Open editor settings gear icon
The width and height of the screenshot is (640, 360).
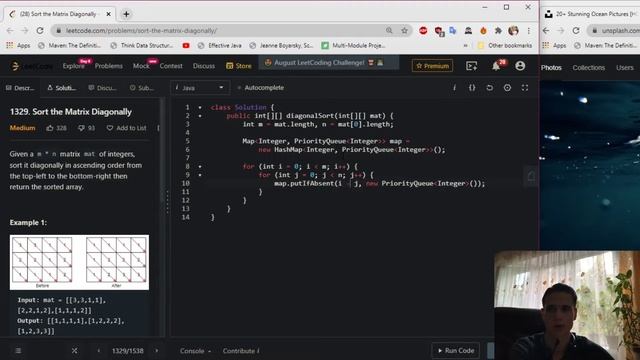[x=507, y=88]
